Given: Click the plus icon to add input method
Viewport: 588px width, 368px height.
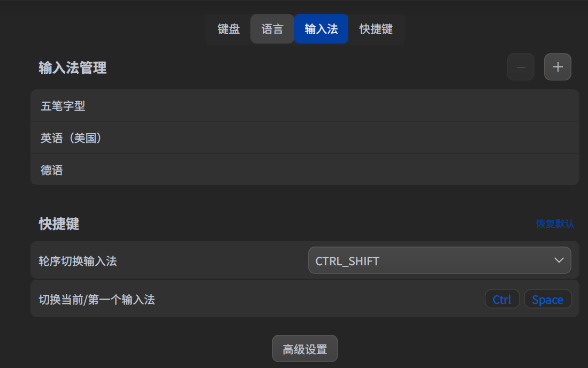Looking at the screenshot, I should 558,67.
